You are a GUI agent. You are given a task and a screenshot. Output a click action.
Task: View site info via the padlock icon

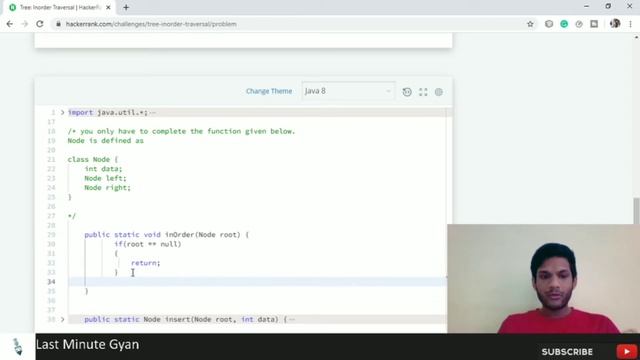point(58,24)
